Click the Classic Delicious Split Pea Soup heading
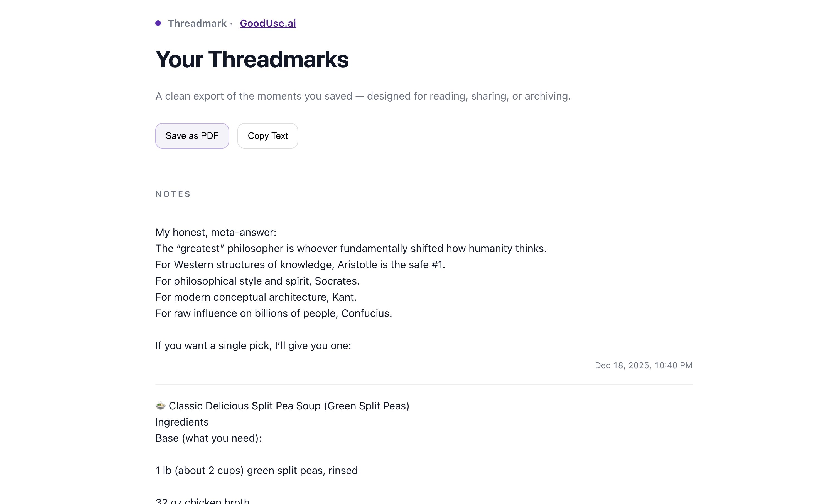825x504 pixels. coord(289,405)
